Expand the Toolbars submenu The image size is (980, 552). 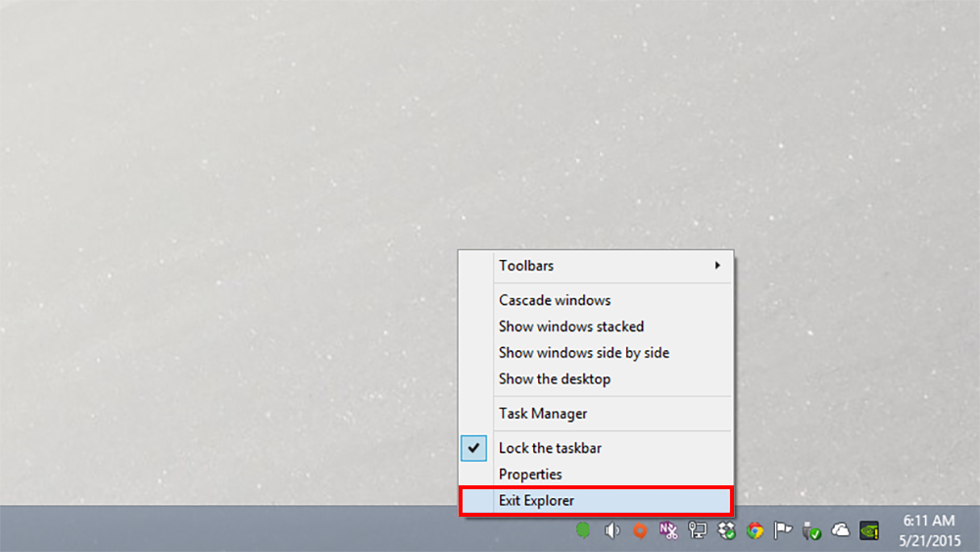tap(596, 266)
